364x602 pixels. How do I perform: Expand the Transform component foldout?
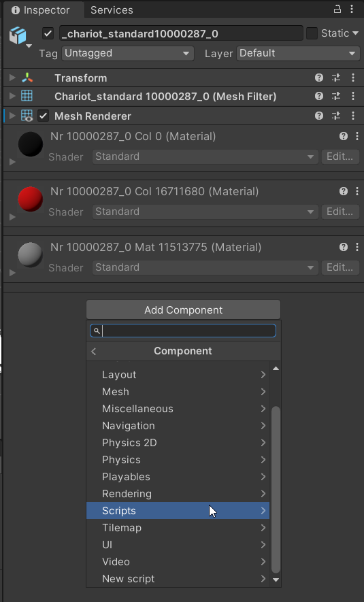click(12, 78)
